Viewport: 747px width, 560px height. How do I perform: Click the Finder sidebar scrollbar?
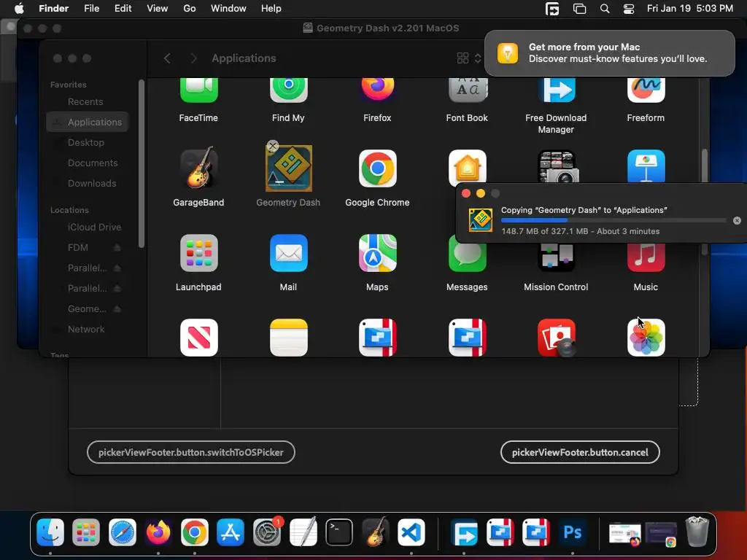point(141,164)
